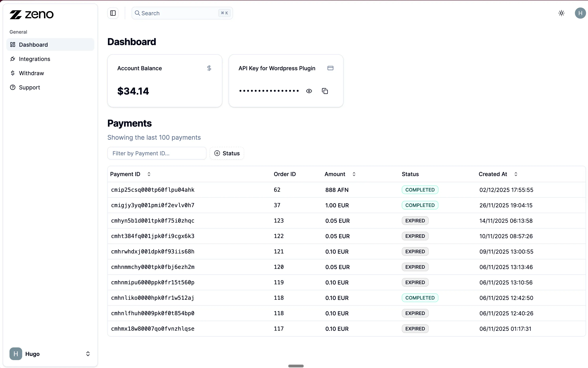Click the EXPIRED badge for order 117

coord(415,329)
